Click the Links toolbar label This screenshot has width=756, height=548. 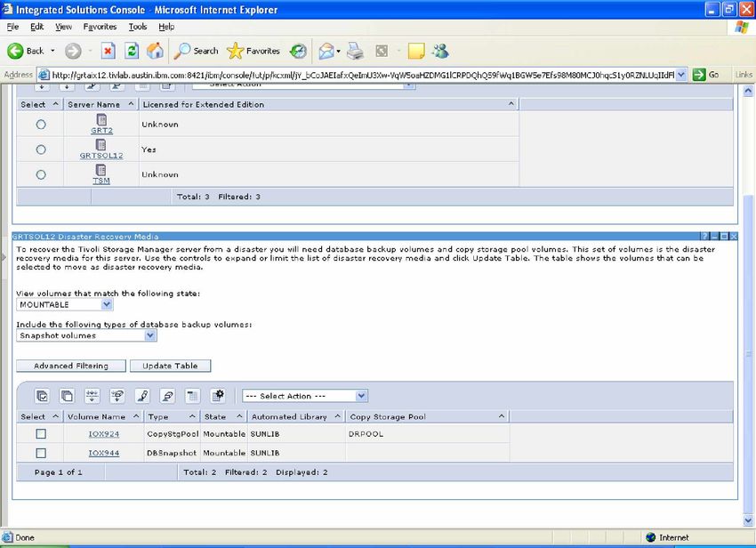pos(744,75)
